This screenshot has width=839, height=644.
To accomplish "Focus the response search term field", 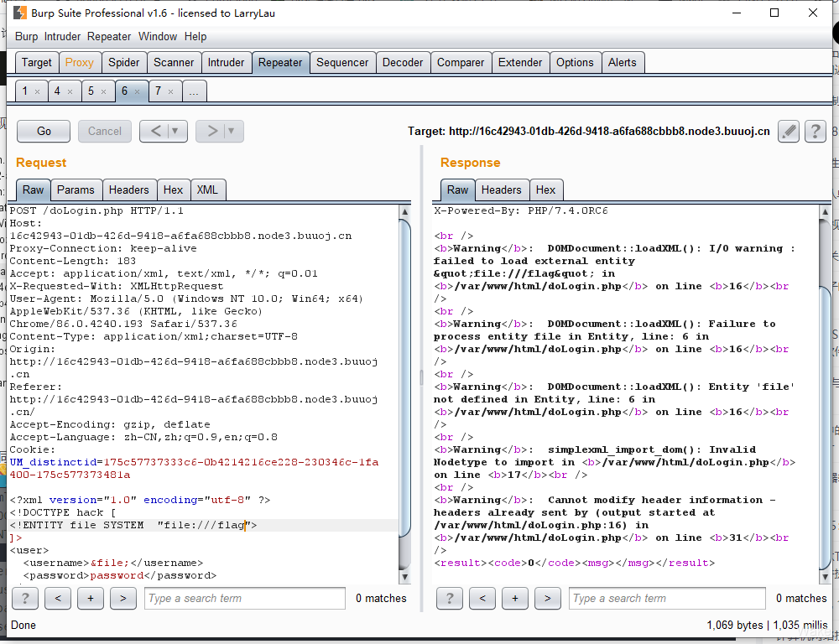I will pyautogui.click(x=667, y=598).
